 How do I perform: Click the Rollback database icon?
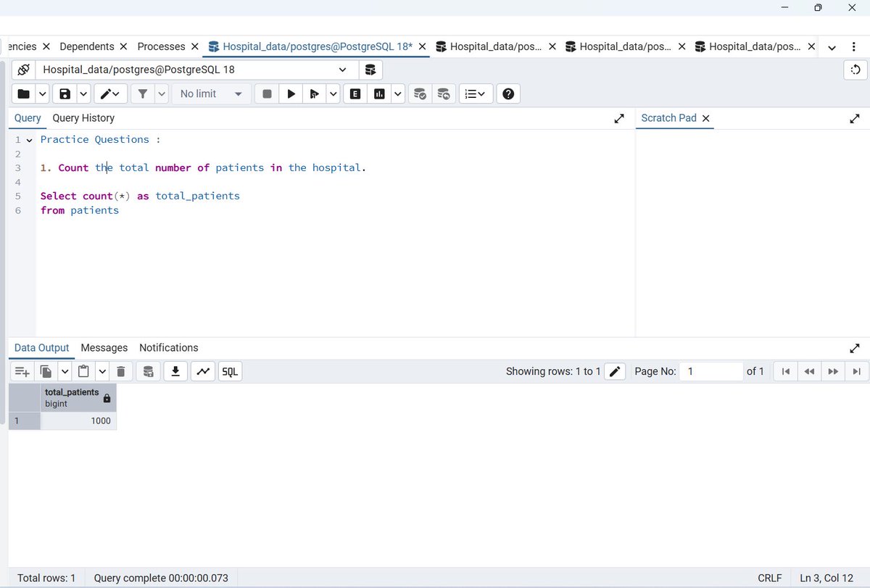(x=443, y=94)
